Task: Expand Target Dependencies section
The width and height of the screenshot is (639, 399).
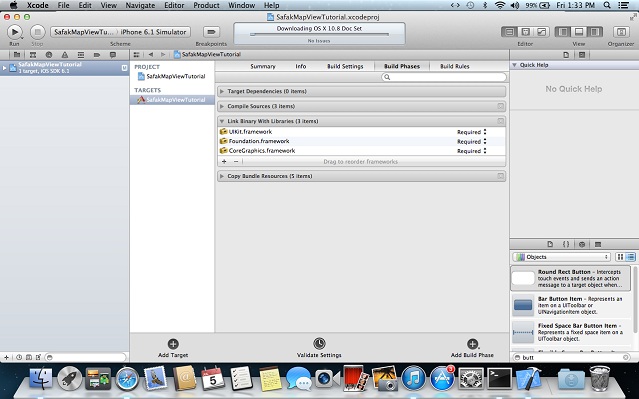Action: pyautogui.click(x=222, y=91)
